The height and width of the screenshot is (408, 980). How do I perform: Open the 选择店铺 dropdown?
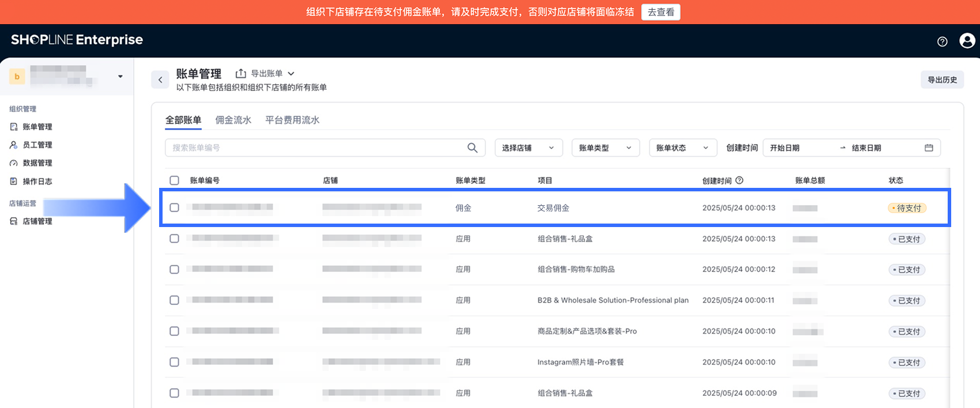click(x=529, y=148)
